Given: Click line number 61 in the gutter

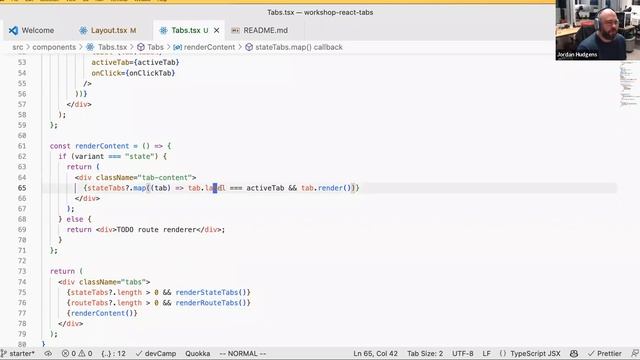Looking at the screenshot, I should (22, 146).
